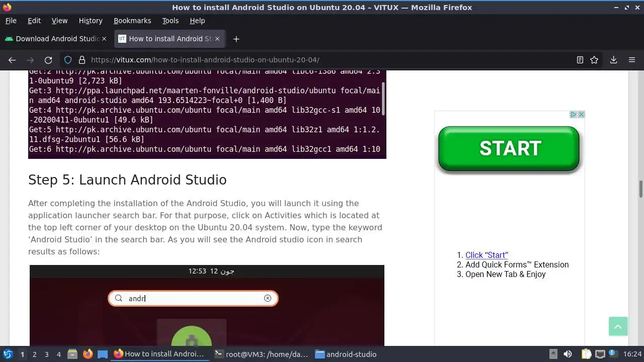Switch to workspace 3

tap(46, 354)
